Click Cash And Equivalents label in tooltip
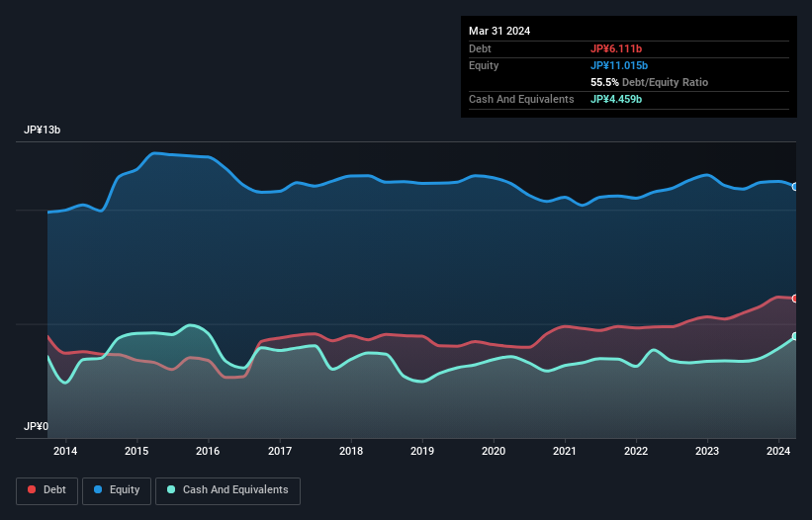This screenshot has width=812, height=520. [521, 99]
